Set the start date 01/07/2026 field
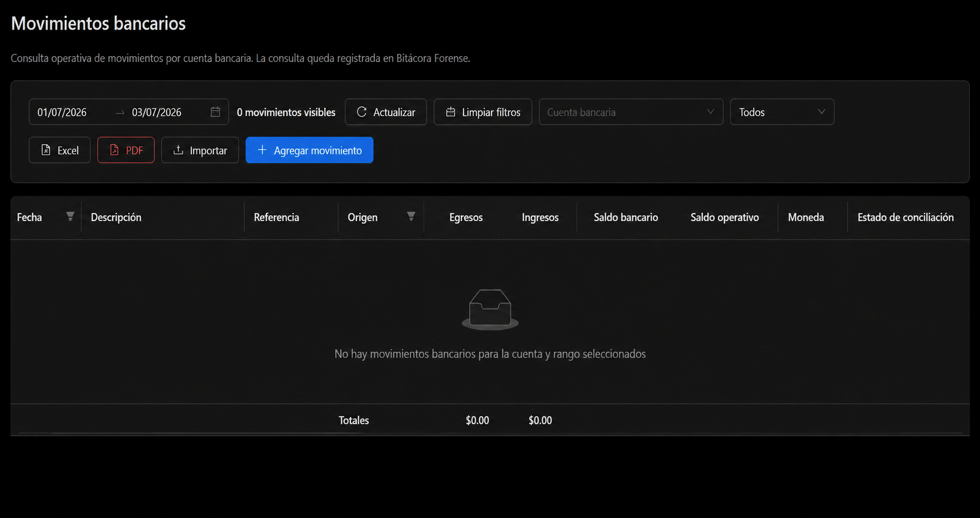This screenshot has width=980, height=518. [62, 112]
